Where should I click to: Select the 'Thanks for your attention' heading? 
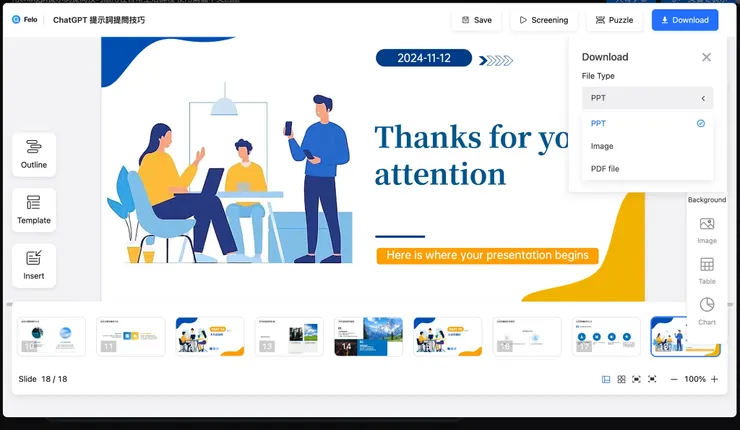[x=472, y=155]
